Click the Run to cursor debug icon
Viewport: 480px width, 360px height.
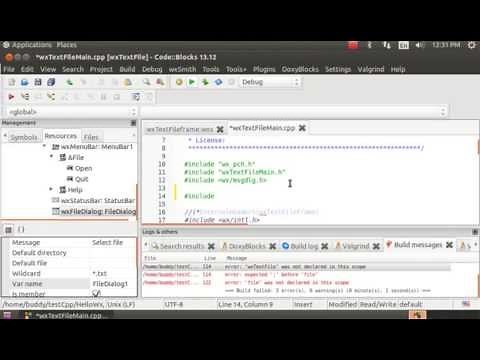tap(25, 97)
